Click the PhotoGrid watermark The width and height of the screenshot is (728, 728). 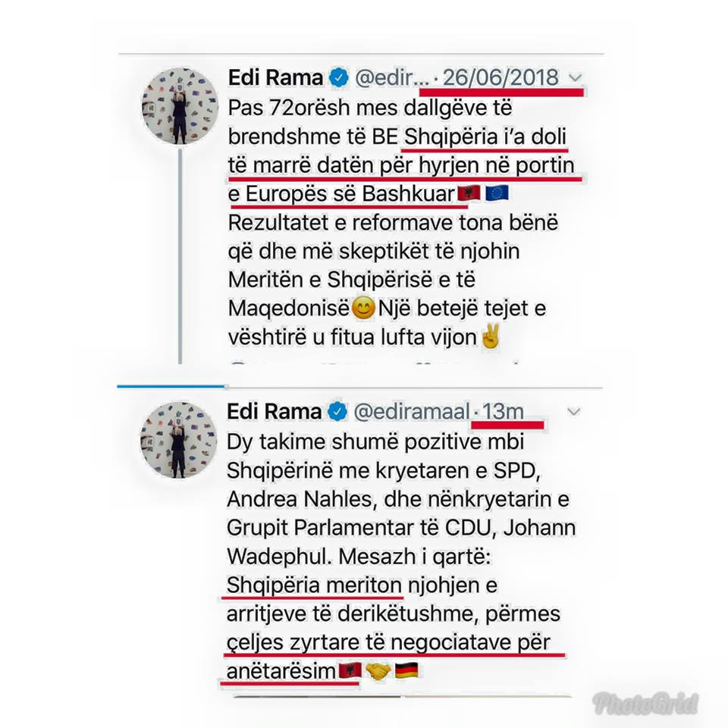pyautogui.click(x=646, y=704)
